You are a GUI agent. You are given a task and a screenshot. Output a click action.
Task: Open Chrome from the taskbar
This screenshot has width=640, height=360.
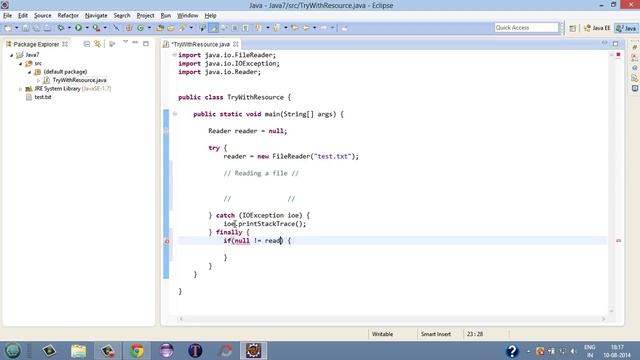(x=137, y=351)
